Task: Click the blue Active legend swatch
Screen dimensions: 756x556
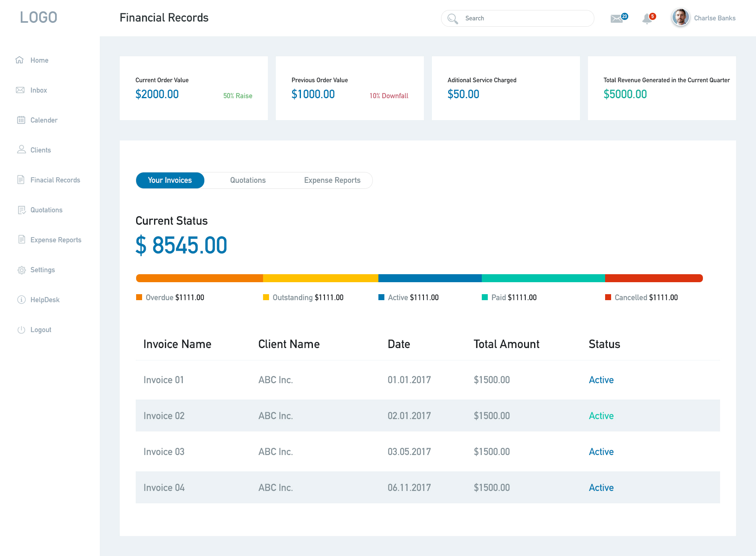Action: pos(381,297)
